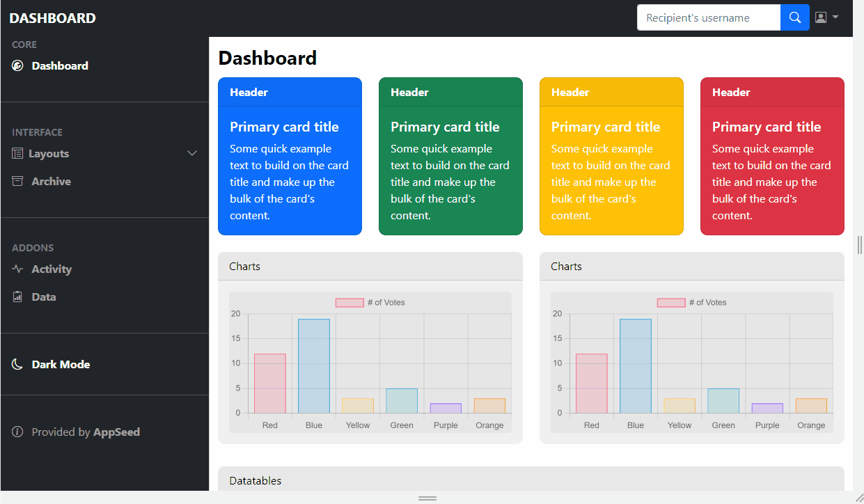Viewport: 864px width, 504px height.
Task: Toggle '# of Votes' legend in left chart
Action: (370, 302)
